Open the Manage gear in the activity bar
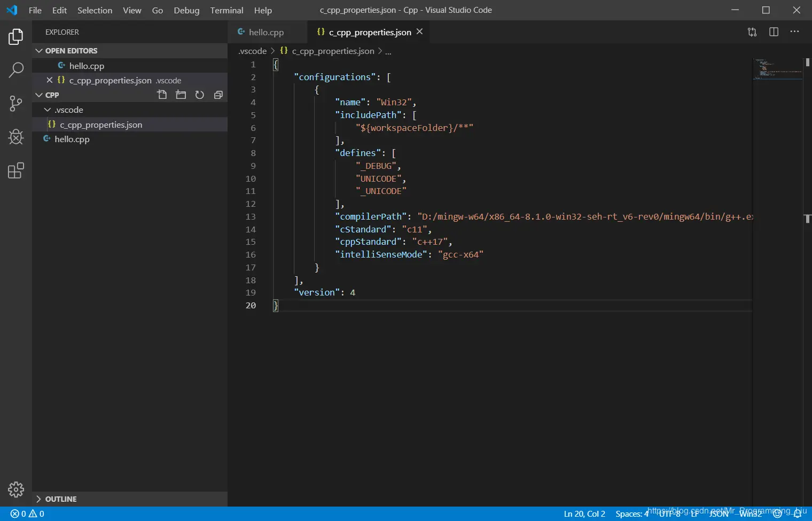 pyautogui.click(x=16, y=489)
